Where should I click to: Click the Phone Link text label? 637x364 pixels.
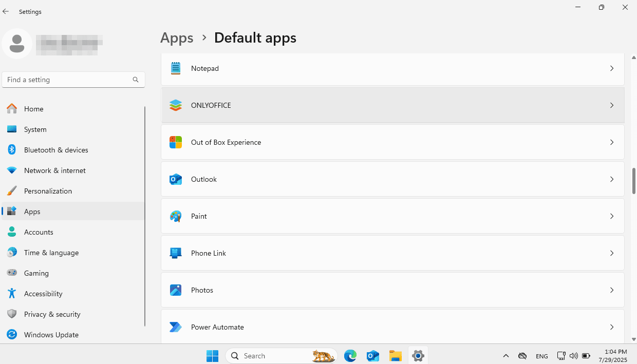209,253
